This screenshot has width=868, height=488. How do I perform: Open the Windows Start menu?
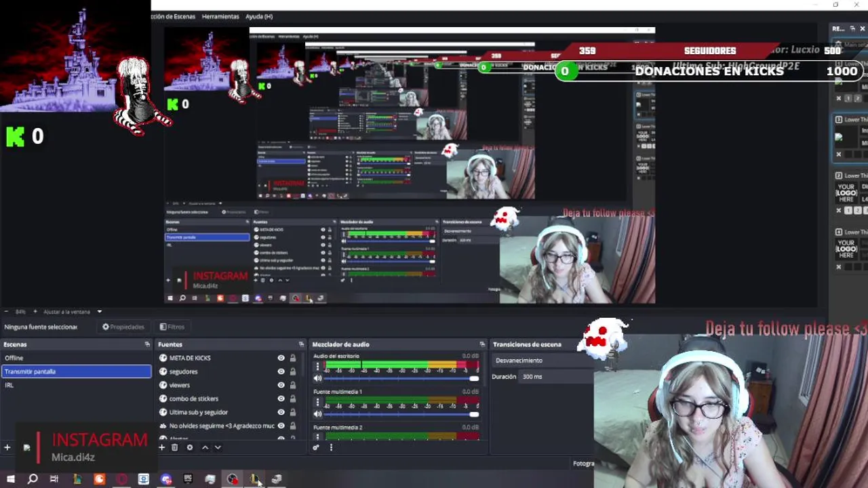10,479
